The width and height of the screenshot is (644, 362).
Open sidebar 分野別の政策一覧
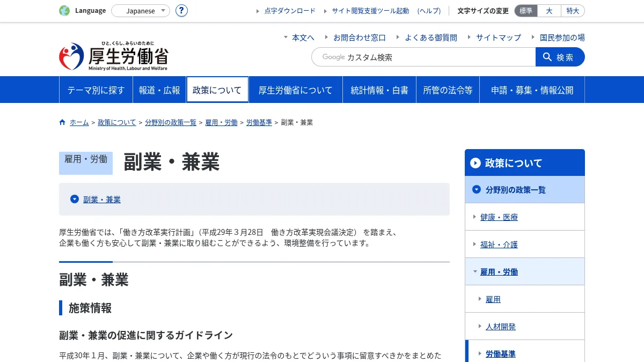pyautogui.click(x=525, y=189)
